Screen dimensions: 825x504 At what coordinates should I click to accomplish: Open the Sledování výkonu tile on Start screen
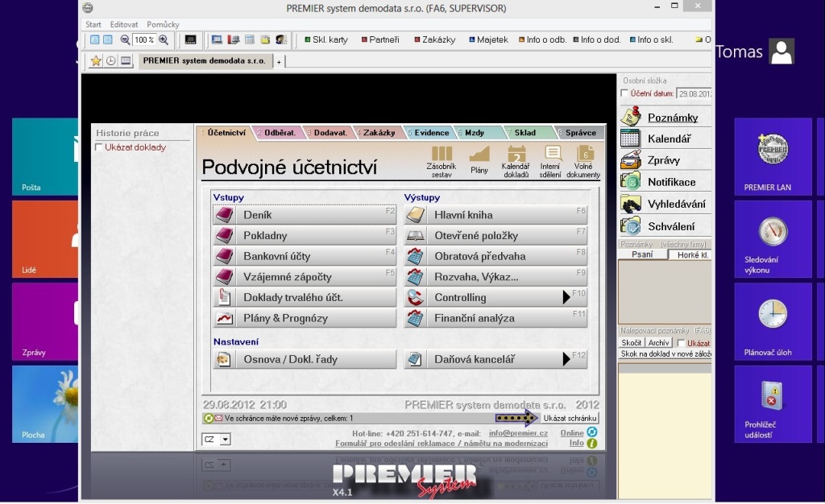pos(773,239)
